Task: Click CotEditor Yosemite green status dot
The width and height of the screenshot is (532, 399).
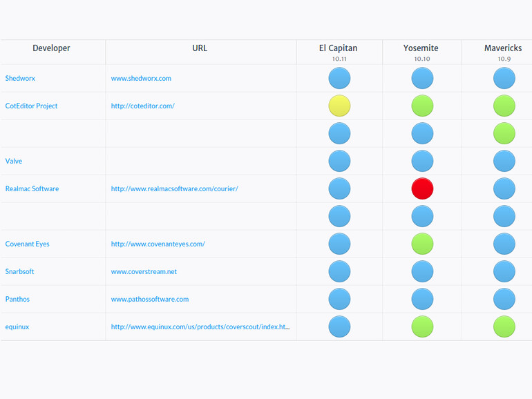Action: coord(422,106)
